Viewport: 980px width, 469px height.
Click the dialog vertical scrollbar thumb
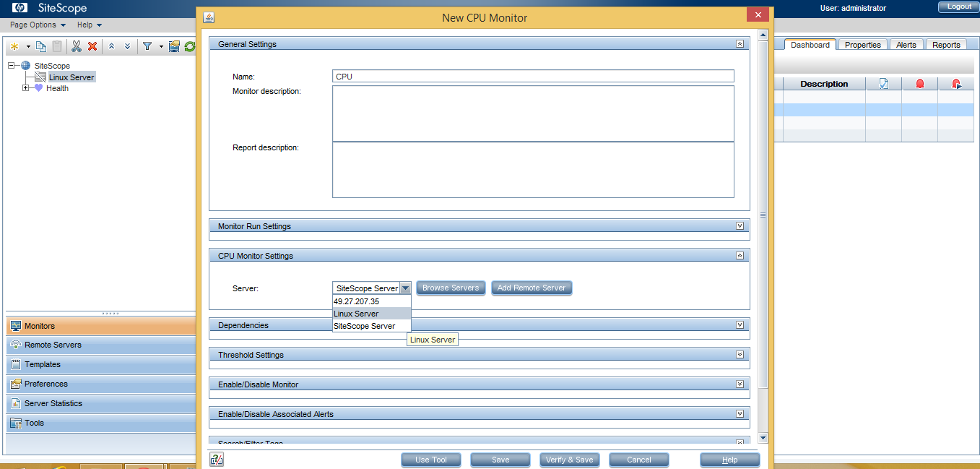pyautogui.click(x=763, y=214)
